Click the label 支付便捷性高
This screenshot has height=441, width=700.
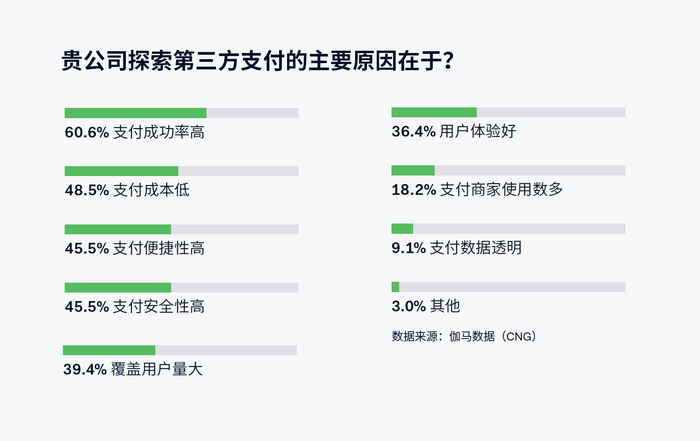159,249
